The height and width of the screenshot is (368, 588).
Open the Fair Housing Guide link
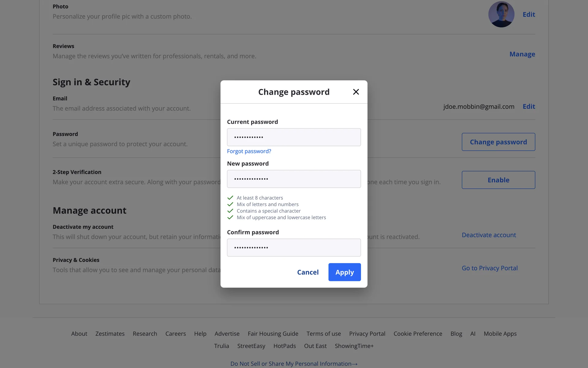click(273, 334)
